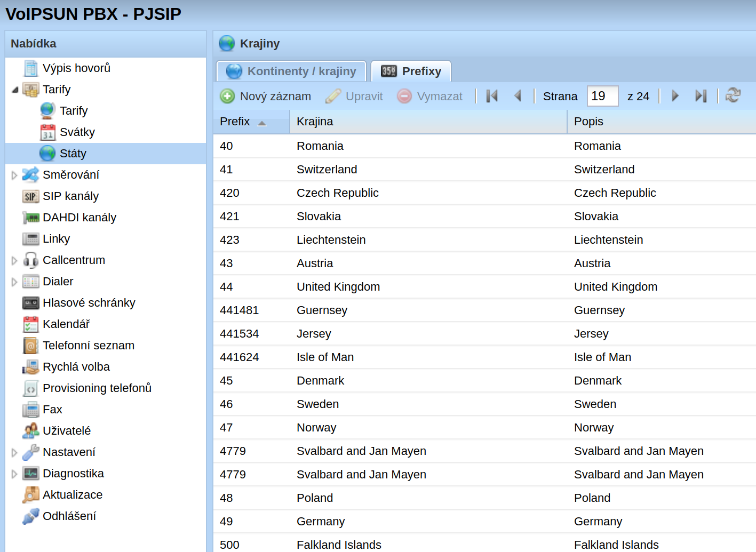The height and width of the screenshot is (552, 756).
Task: Go to the first page
Action: (x=492, y=96)
